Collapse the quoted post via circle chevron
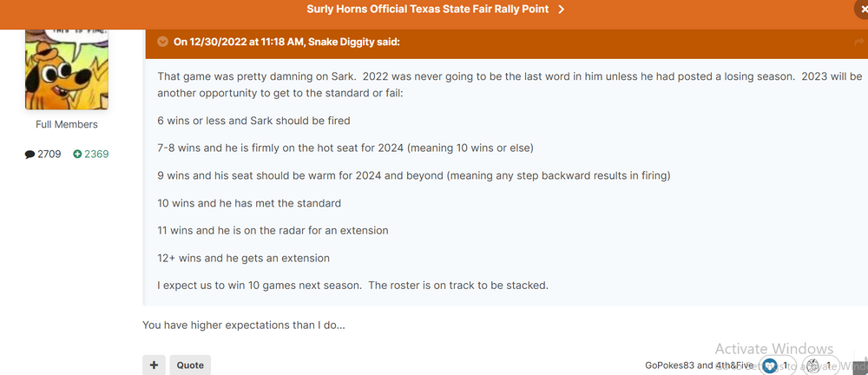 (162, 42)
